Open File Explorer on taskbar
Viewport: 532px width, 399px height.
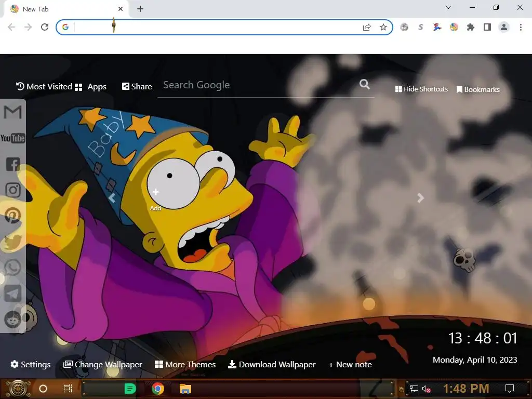pyautogui.click(x=185, y=389)
